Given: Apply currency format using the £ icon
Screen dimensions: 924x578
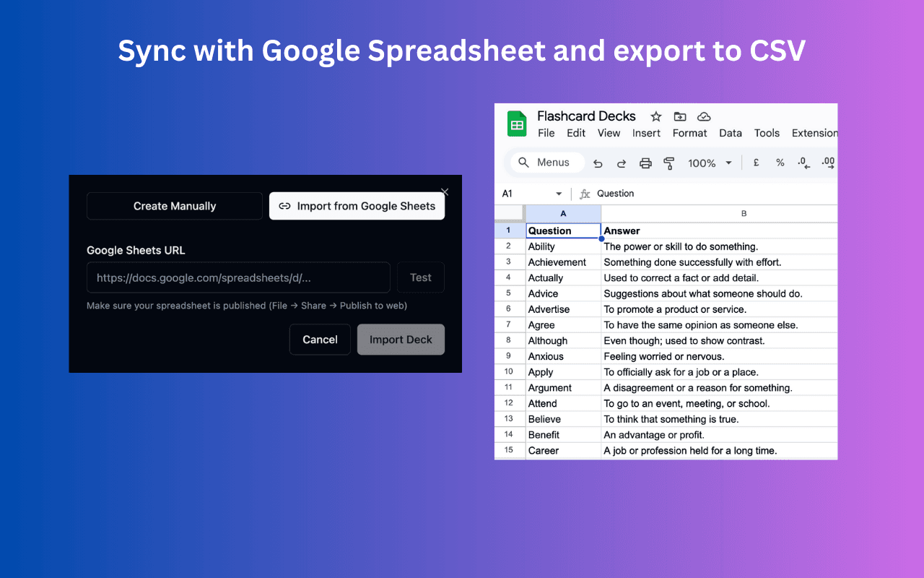Looking at the screenshot, I should [x=755, y=163].
